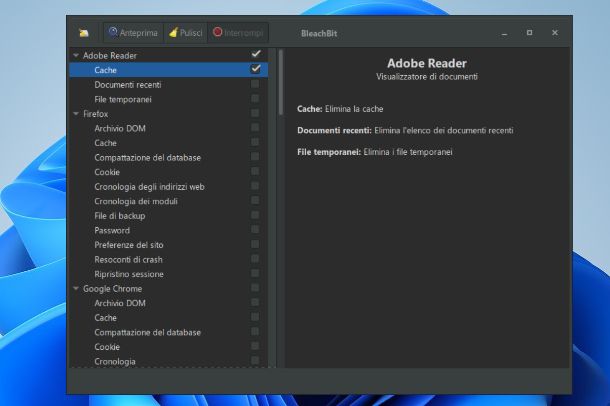Click 'Elimina i file temporanei' description

click(408, 152)
